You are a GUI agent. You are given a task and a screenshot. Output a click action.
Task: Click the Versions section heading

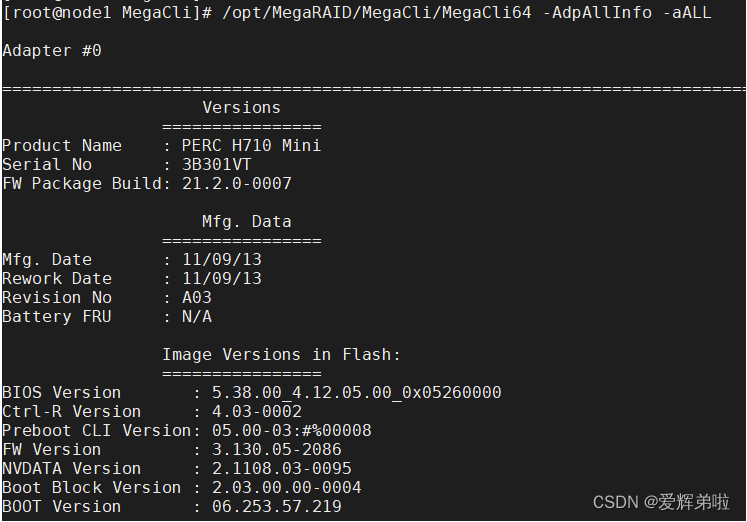tap(241, 107)
